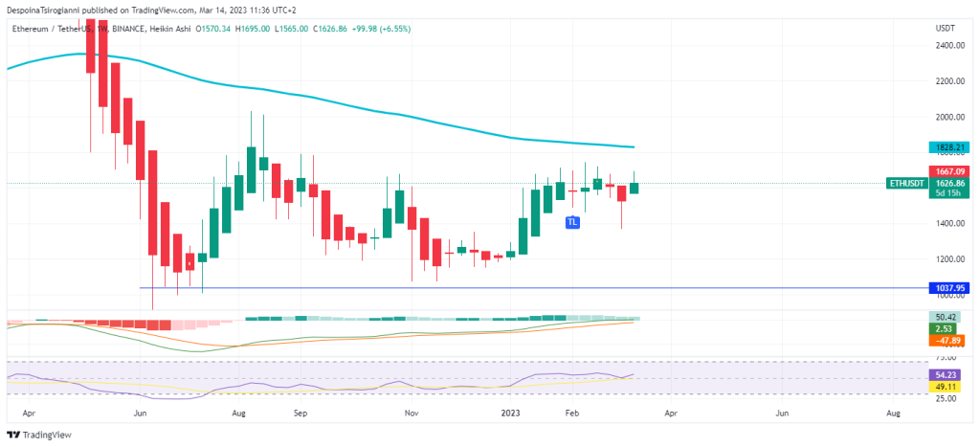Screen dimensions: 980x447
Task: Click the orange -47.89 signal value label
Action: pyautogui.click(x=947, y=340)
